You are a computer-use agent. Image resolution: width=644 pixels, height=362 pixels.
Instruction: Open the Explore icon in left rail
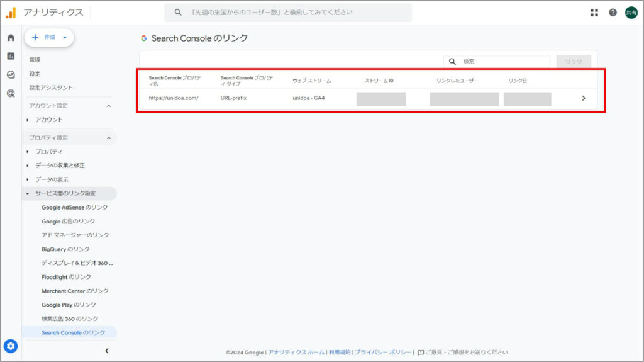pyautogui.click(x=11, y=75)
